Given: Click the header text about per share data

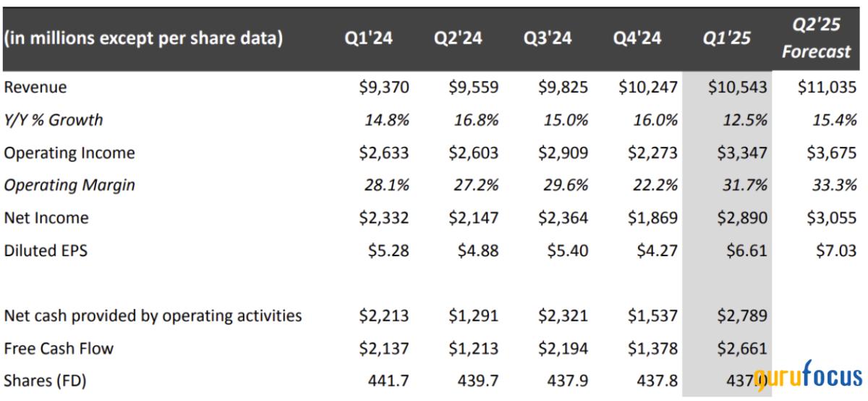Looking at the screenshot, I should click(x=143, y=38).
